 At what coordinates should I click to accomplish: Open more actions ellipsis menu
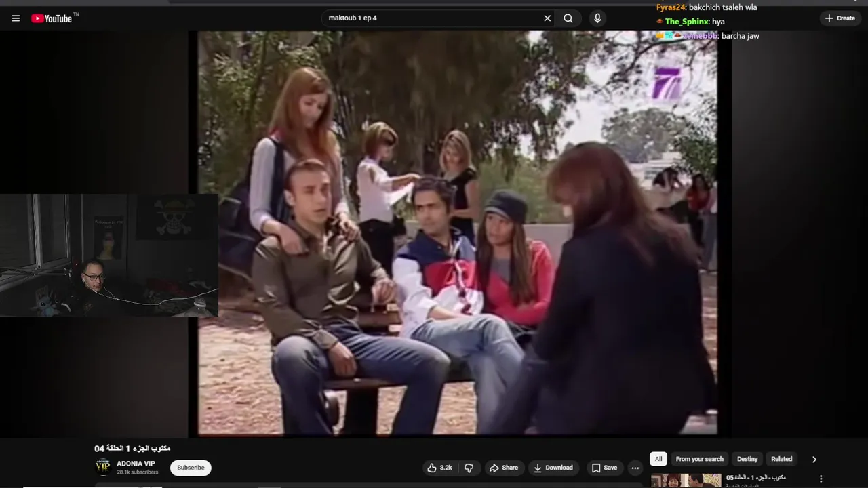[x=635, y=468]
